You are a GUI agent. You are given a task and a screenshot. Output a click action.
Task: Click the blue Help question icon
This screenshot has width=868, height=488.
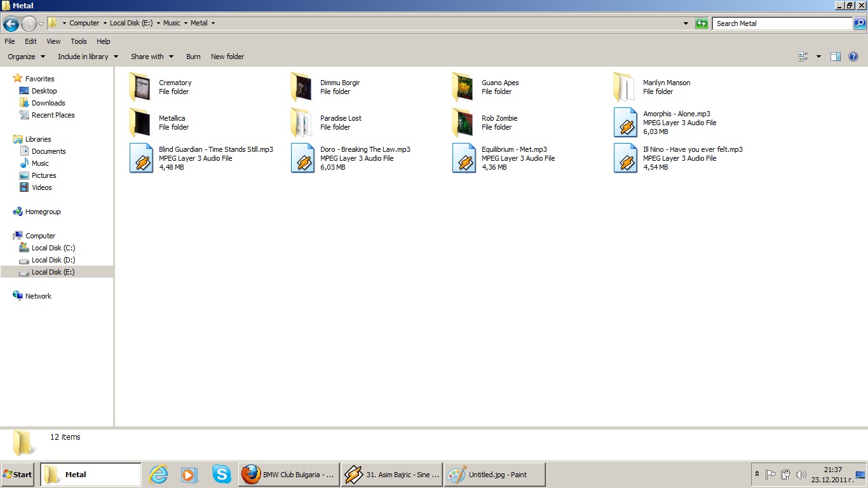(x=853, y=57)
